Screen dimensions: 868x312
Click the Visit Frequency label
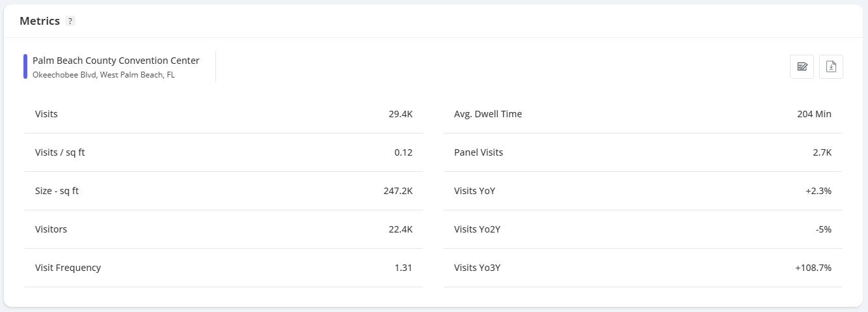click(68, 268)
